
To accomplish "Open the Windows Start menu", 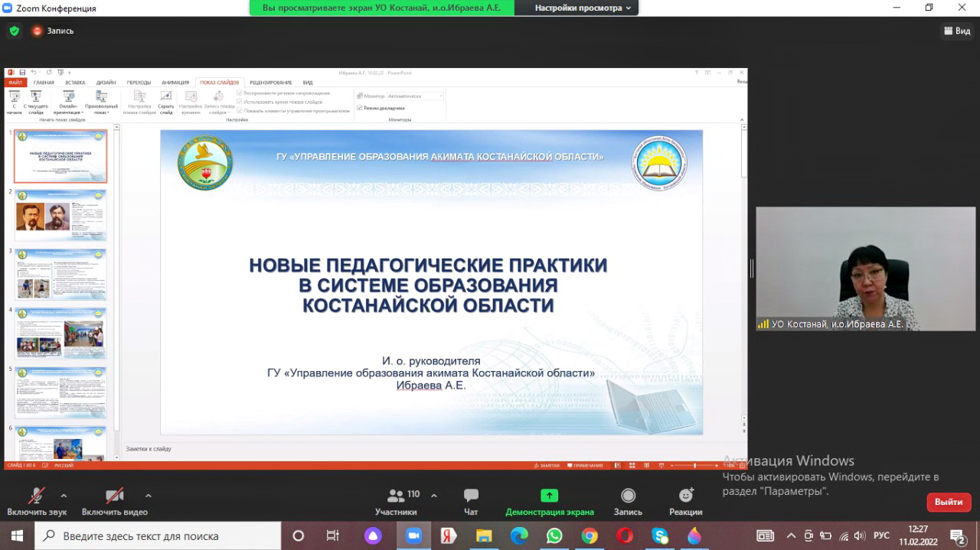I will (x=17, y=535).
